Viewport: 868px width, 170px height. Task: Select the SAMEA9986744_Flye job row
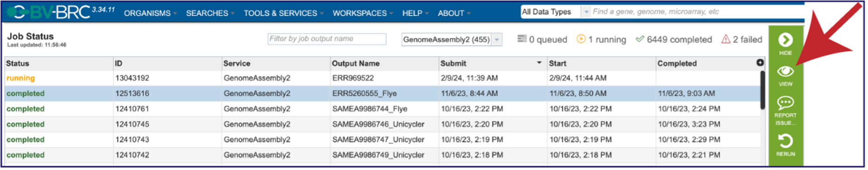point(382,109)
